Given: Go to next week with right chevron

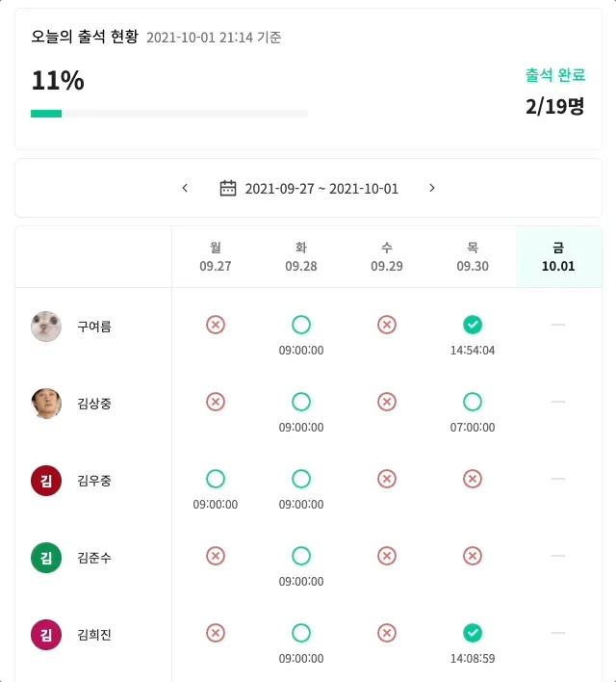Looking at the screenshot, I should [432, 188].
